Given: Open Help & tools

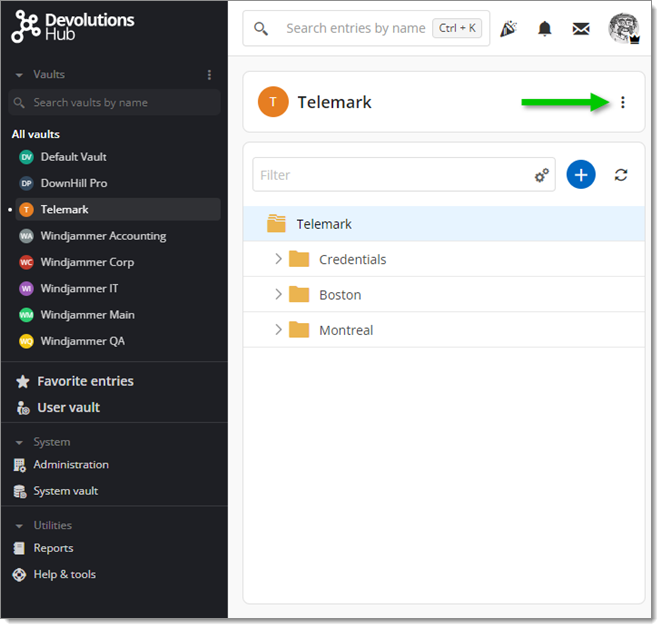Looking at the screenshot, I should coord(65,575).
